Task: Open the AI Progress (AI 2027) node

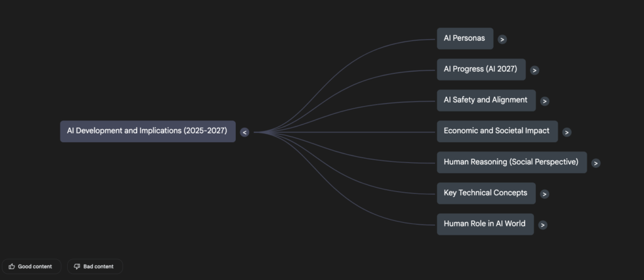Action: click(481, 69)
